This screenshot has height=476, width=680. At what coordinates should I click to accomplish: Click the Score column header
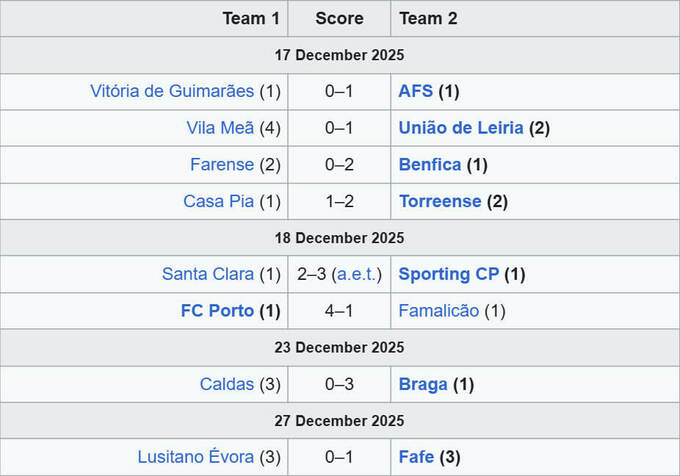click(x=339, y=18)
